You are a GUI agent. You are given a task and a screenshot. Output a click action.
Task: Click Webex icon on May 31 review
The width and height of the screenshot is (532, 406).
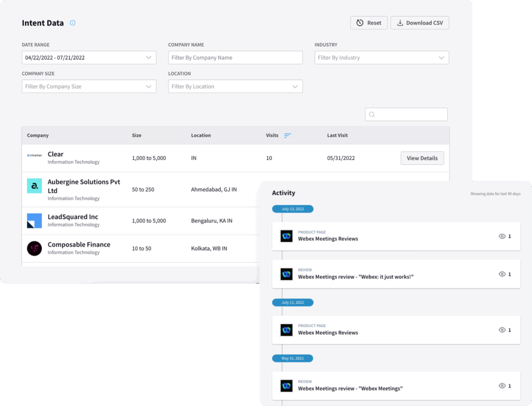pos(287,386)
